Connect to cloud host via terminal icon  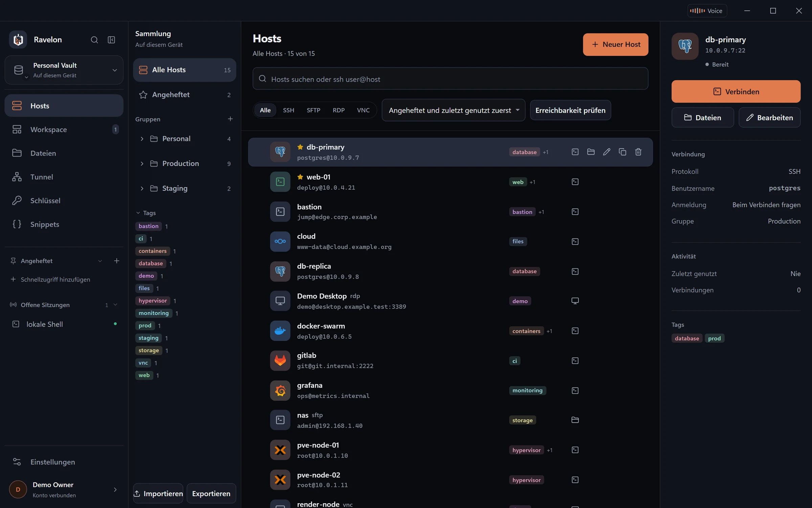[x=575, y=241]
